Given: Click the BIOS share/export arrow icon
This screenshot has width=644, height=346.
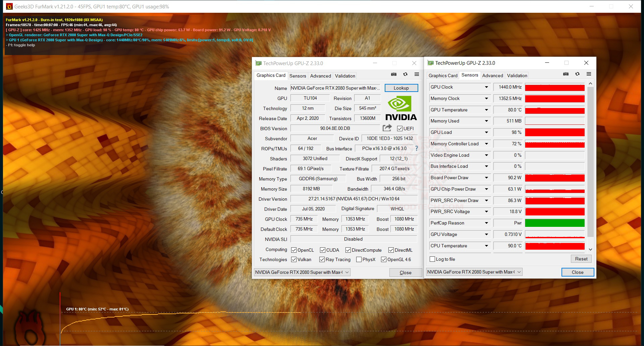Looking at the screenshot, I should point(387,128).
